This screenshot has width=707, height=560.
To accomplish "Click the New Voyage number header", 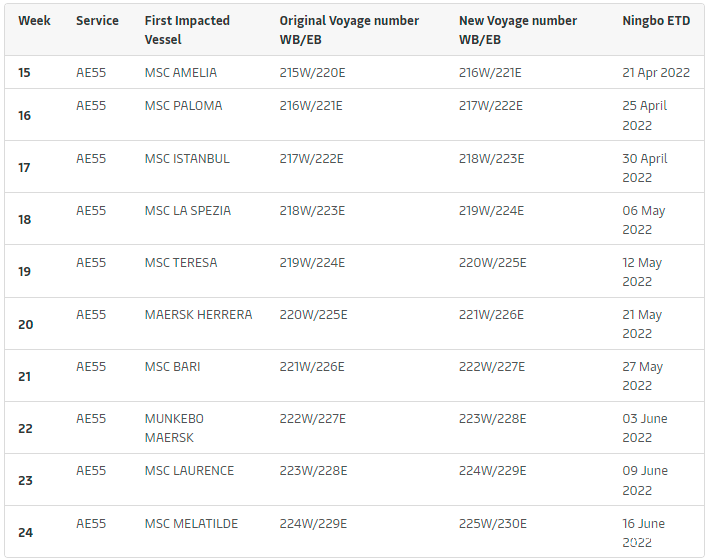I will (x=517, y=30).
